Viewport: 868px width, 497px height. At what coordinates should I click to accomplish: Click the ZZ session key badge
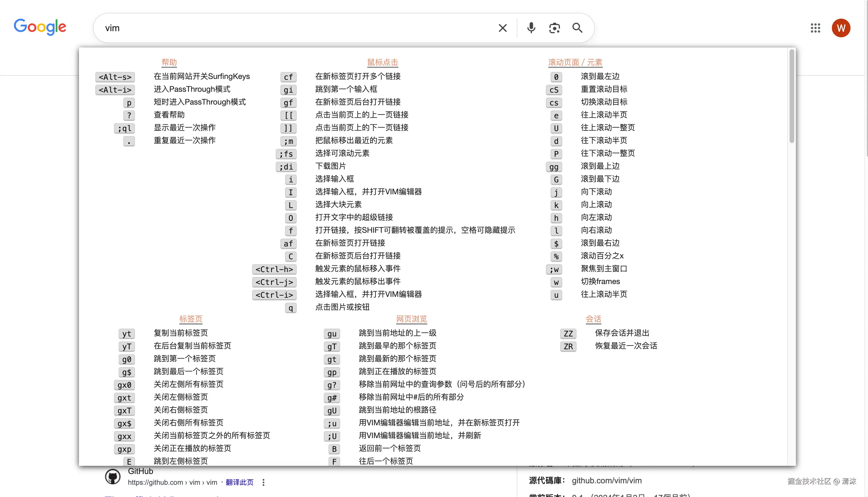(568, 334)
